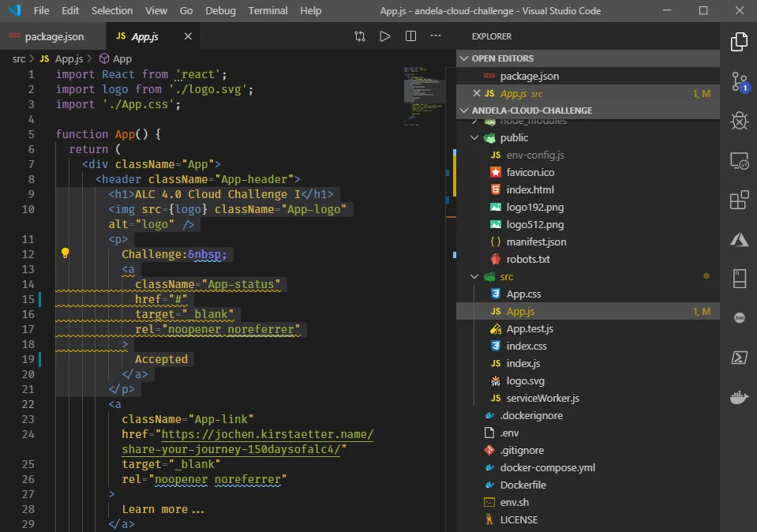Viewport: 757px width, 532px height.
Task: Click the App symbol breadcrumb
Action: tap(116, 59)
